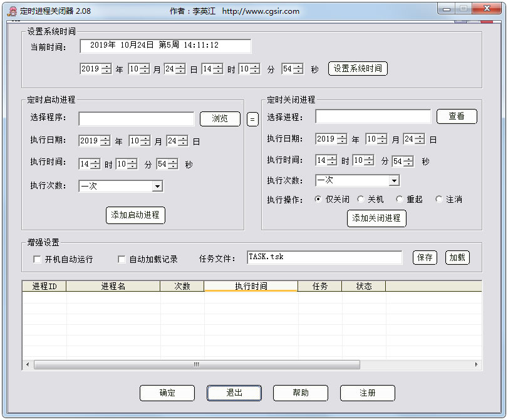
Task: Click the = button between panels
Action: pyautogui.click(x=252, y=119)
